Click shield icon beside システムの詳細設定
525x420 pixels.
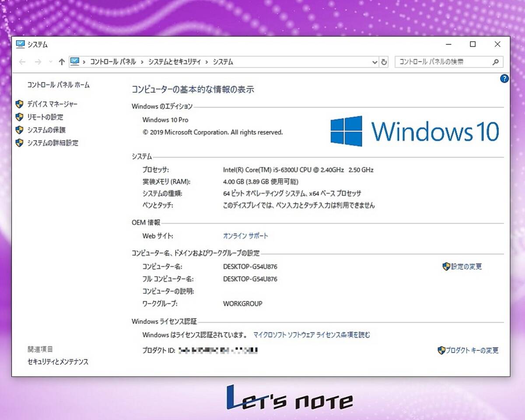pos(19,143)
